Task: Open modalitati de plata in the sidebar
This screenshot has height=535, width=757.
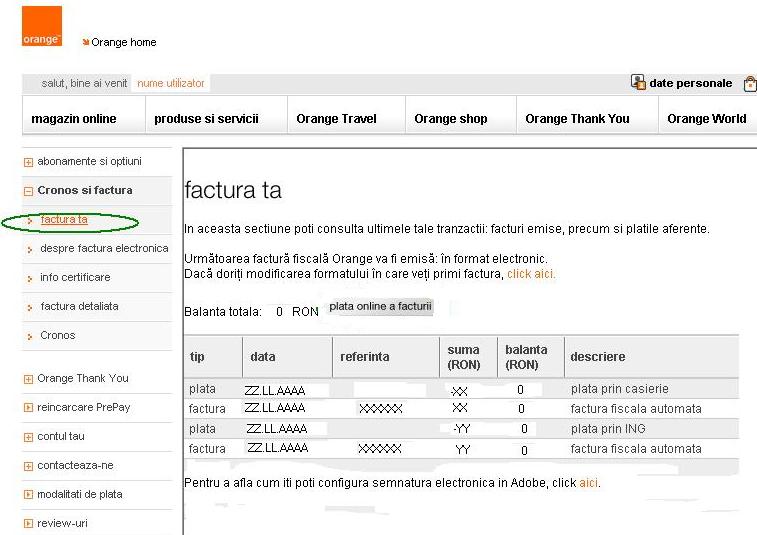Action: pyautogui.click(x=80, y=494)
